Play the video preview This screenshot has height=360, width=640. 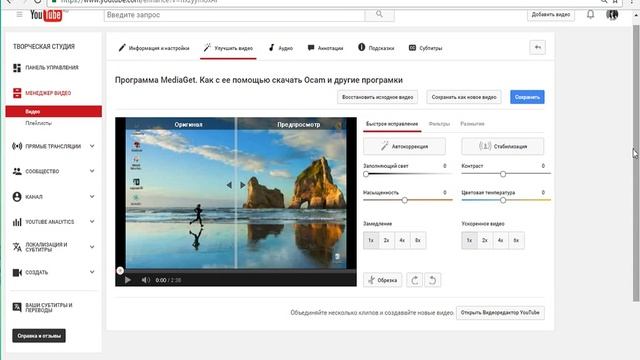click(128, 280)
